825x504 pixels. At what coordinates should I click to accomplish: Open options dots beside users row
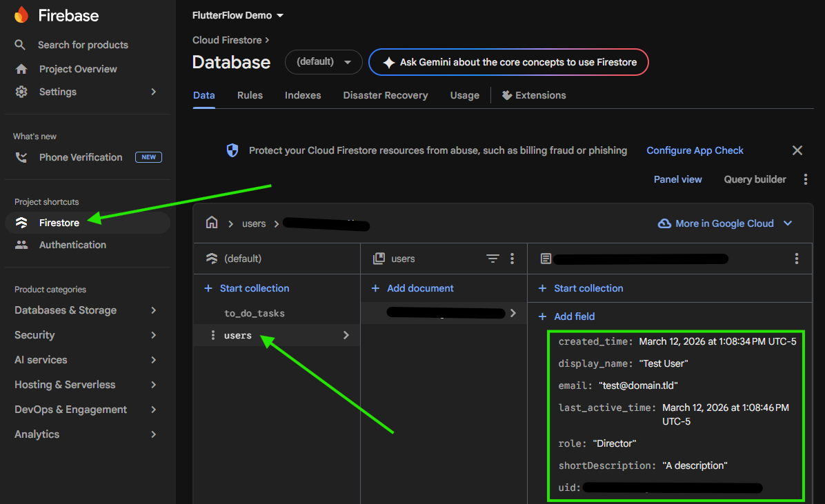pos(213,335)
